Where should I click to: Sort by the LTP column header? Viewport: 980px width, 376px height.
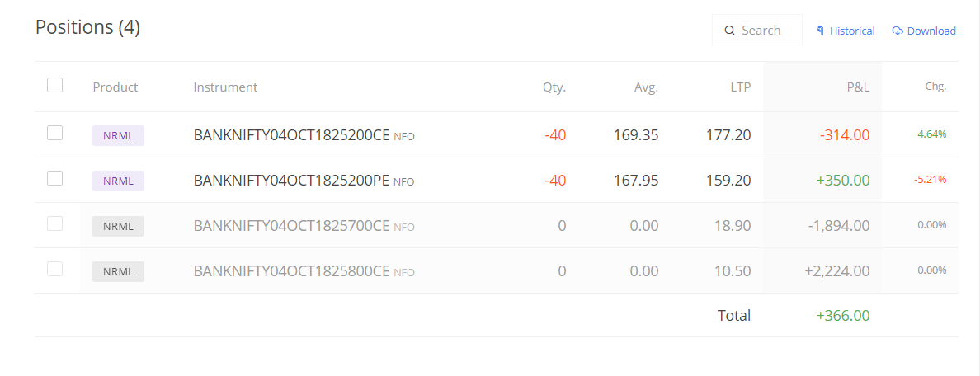[x=742, y=87]
